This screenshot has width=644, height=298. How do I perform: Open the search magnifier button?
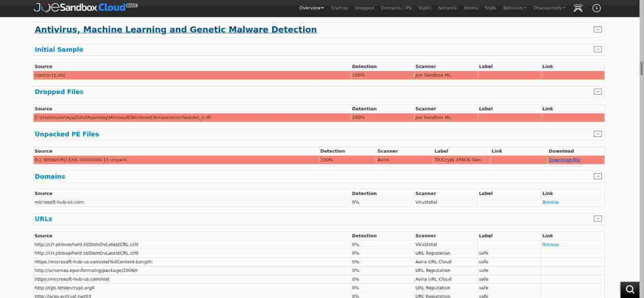tap(630, 289)
